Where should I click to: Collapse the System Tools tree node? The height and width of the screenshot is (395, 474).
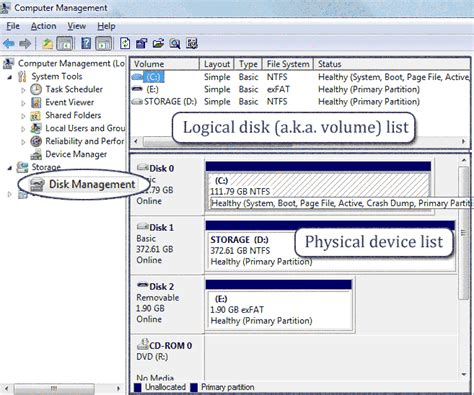(10, 77)
